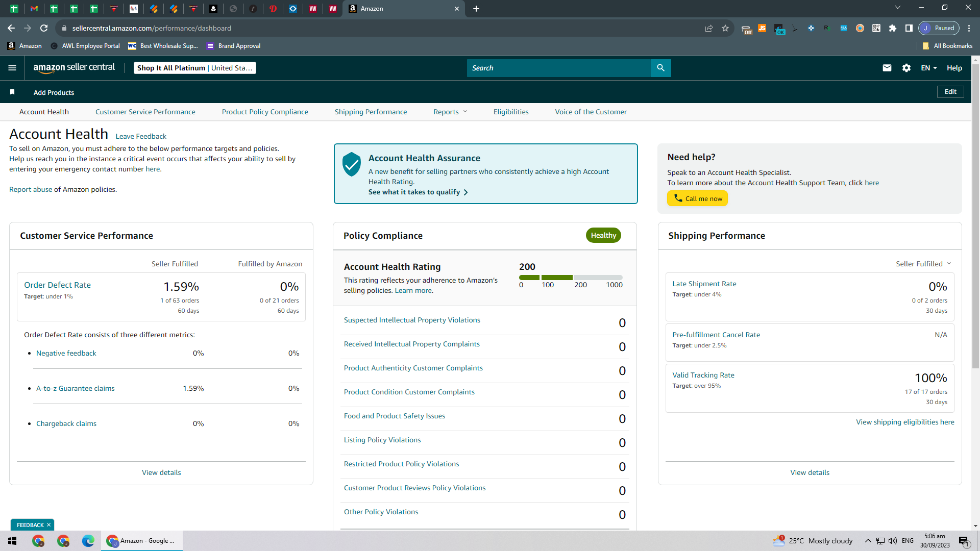Viewport: 980px width, 551px height.
Task: Open the Seller Central hamburger menu
Action: 12,68
